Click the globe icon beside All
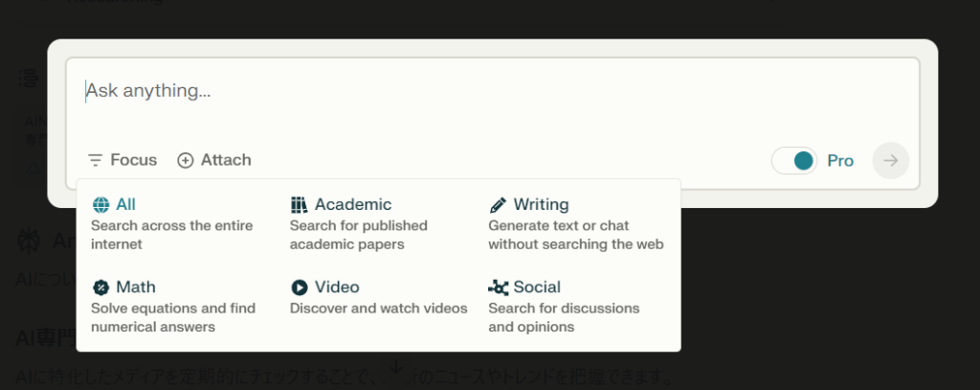 100,204
